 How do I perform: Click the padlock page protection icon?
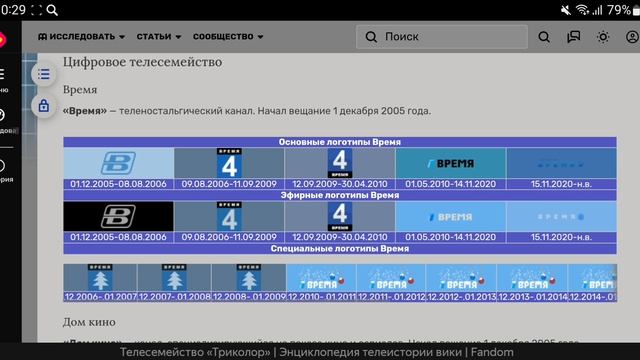(44, 106)
